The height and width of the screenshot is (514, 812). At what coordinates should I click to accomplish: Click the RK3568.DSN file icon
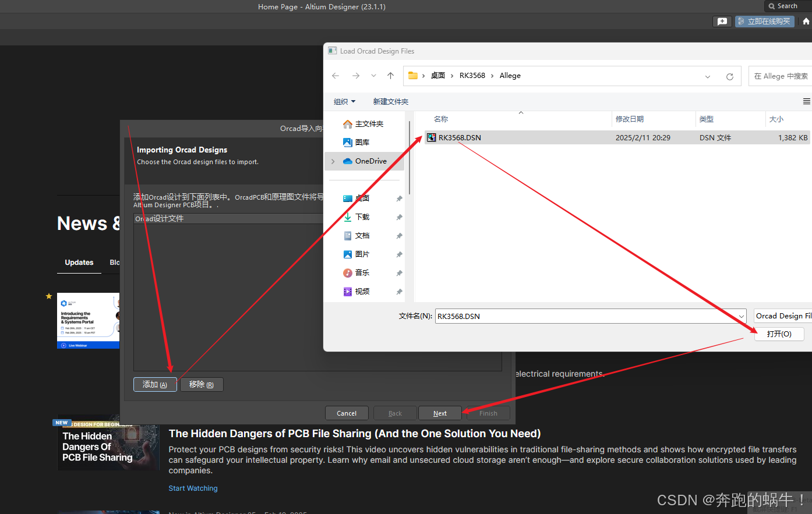pos(431,138)
